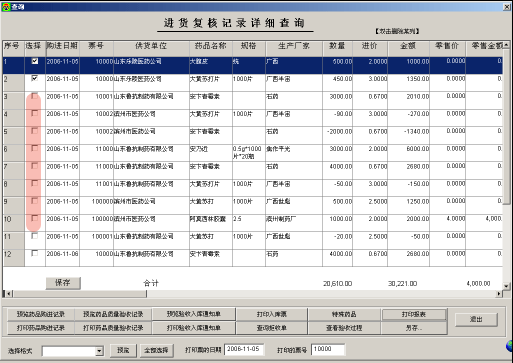Click the 查看验收过程 button
Screen dimensions: 513x363
coord(344,328)
